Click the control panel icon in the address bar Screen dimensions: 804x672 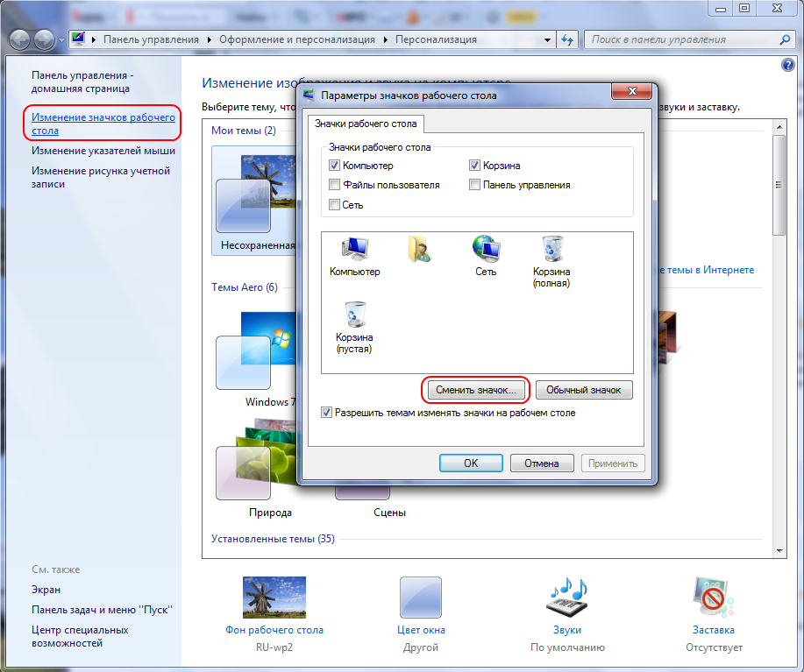tap(78, 39)
